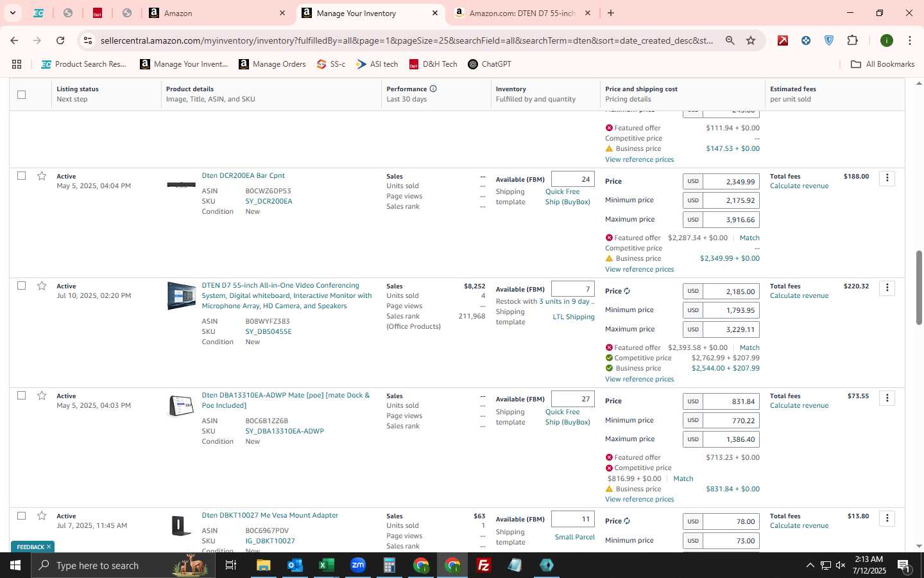Show hidden system tray icons
Image resolution: width=924 pixels, height=578 pixels.
point(810,565)
